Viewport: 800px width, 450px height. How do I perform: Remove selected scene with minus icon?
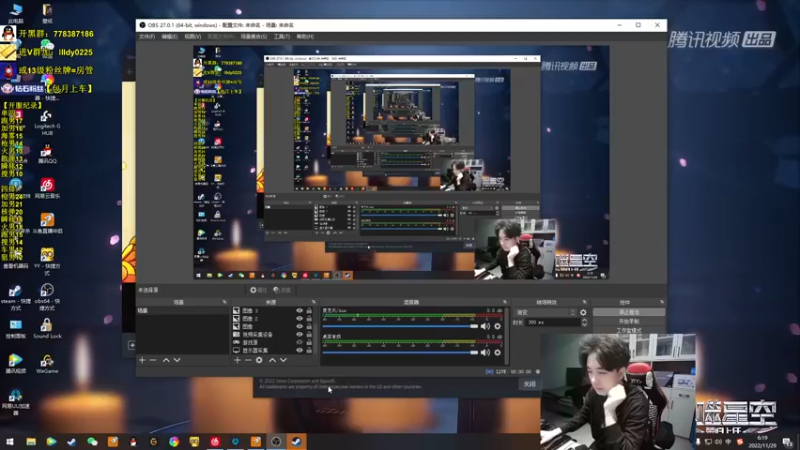pyautogui.click(x=153, y=360)
